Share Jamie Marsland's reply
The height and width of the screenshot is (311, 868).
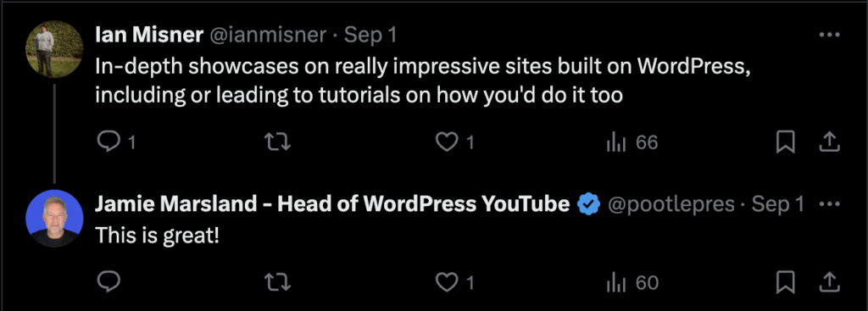point(829,282)
